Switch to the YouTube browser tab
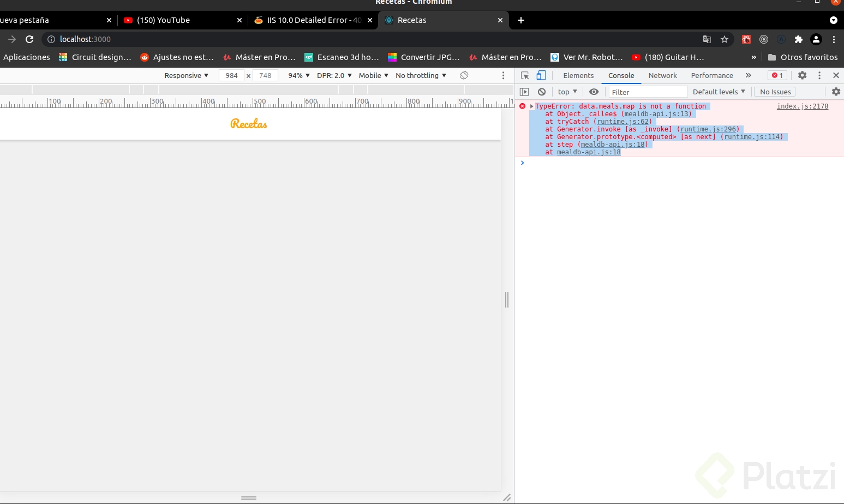844x504 pixels. [183, 20]
